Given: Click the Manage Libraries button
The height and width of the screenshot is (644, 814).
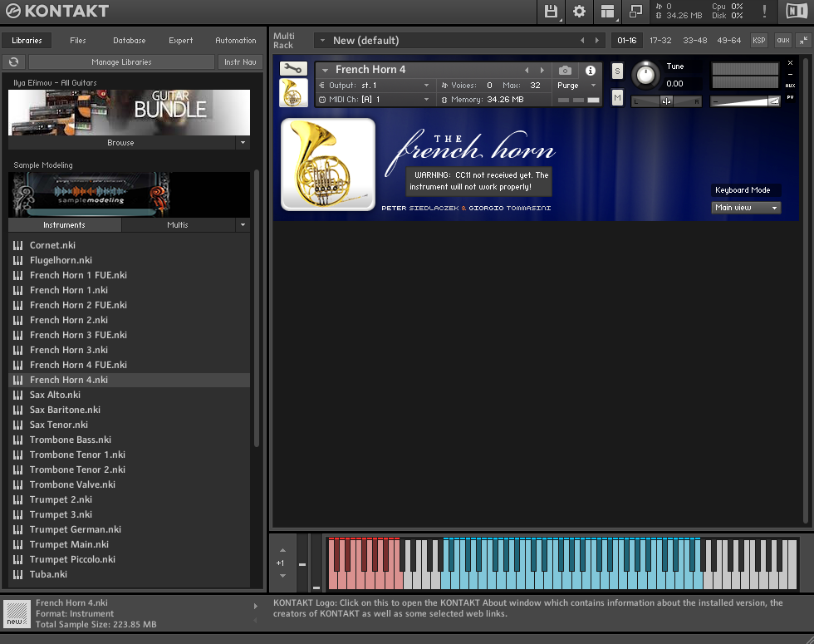Looking at the screenshot, I should click(121, 61).
